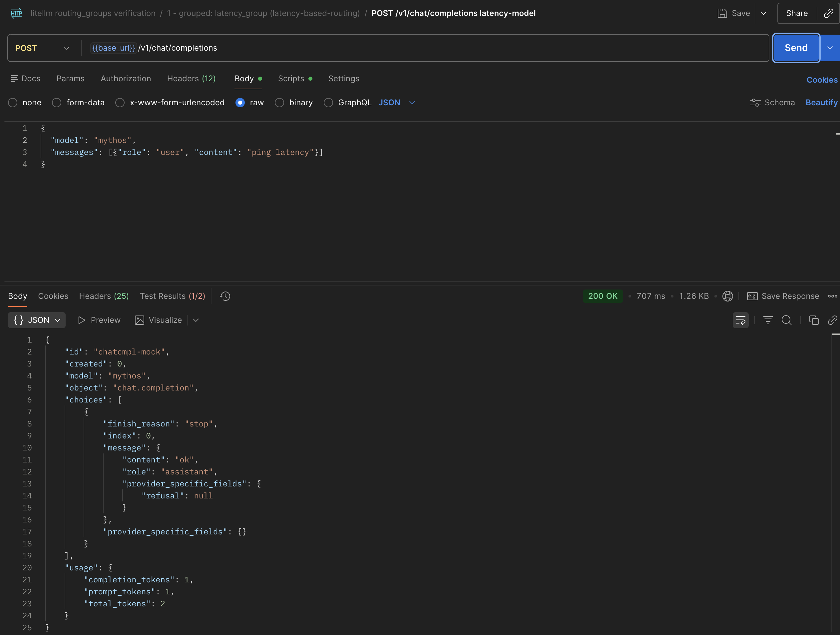Select binary body type

click(279, 103)
